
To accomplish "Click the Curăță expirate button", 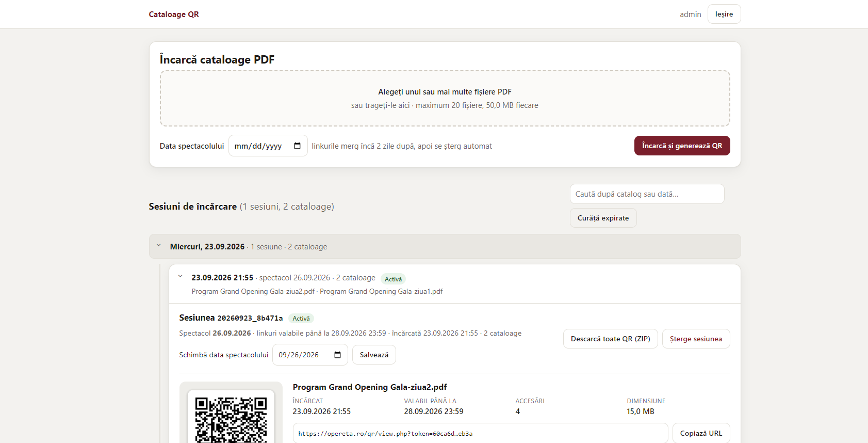I will 603,218.
